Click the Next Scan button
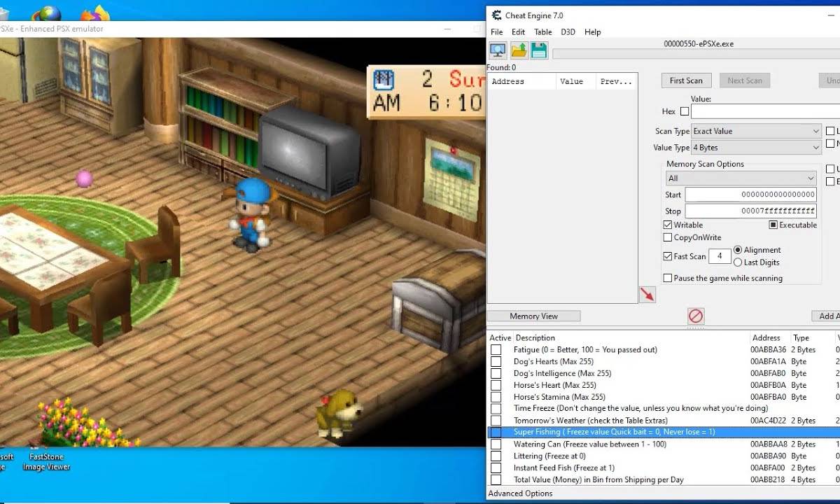 pos(745,80)
